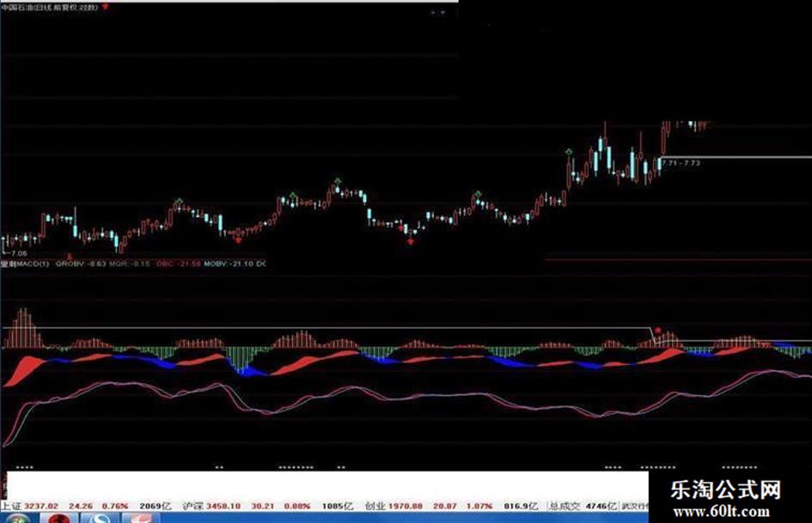812x523 pixels.
Task: Click the red marker icon beside the 中国石油 title
Action: coord(106,7)
